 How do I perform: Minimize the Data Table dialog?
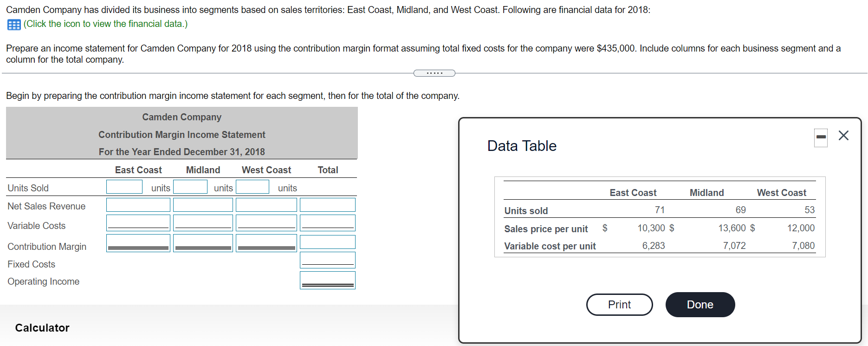[821, 137]
